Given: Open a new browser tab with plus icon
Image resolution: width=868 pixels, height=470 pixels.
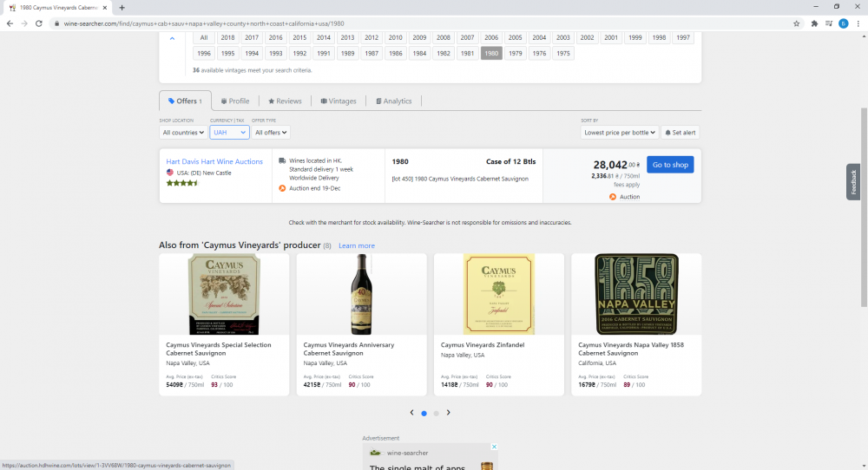Looking at the screenshot, I should [122, 7].
